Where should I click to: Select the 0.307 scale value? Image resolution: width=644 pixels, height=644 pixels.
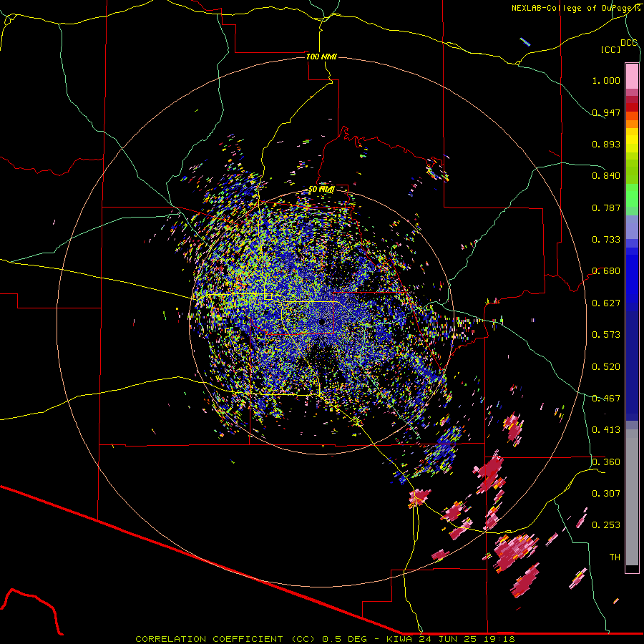pos(606,493)
